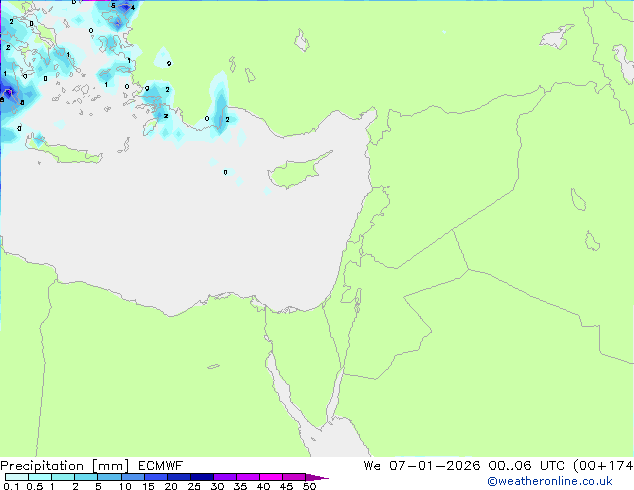This screenshot has height=490, width=634.
Task: Select the 35–40 mm violet legend swatch
Action: (247, 477)
